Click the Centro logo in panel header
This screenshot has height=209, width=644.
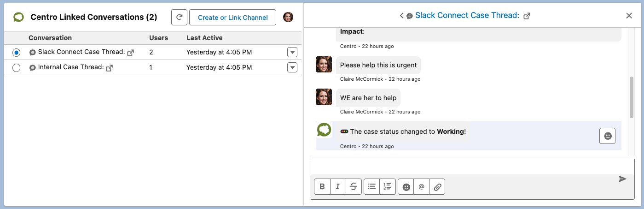click(18, 17)
